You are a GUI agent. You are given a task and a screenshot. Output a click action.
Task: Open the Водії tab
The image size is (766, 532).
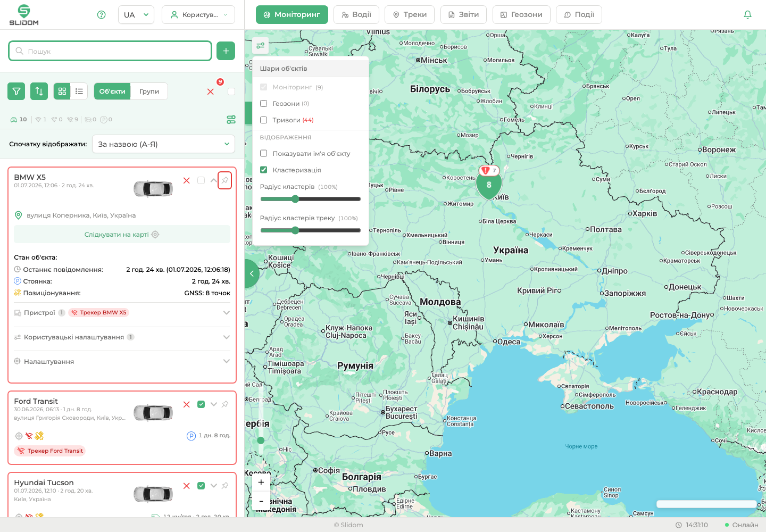click(356, 15)
